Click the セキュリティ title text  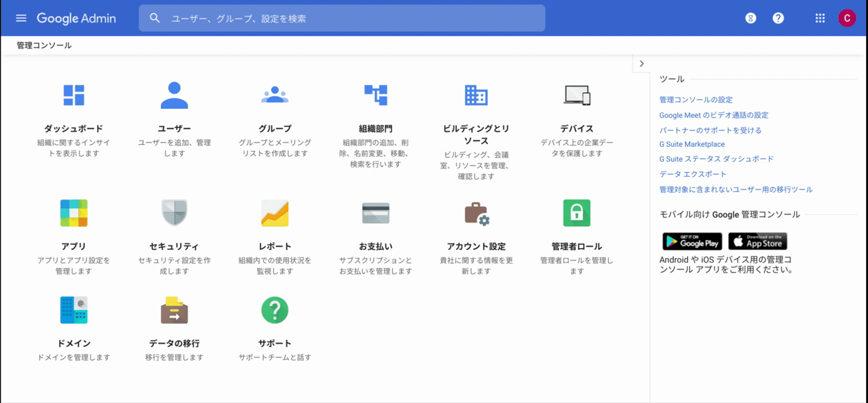pyautogui.click(x=174, y=246)
